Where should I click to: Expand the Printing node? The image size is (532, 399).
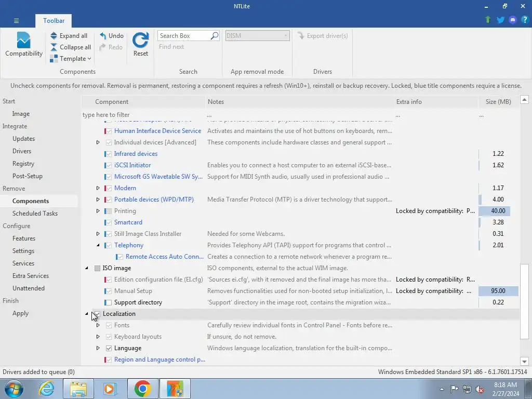coord(98,211)
